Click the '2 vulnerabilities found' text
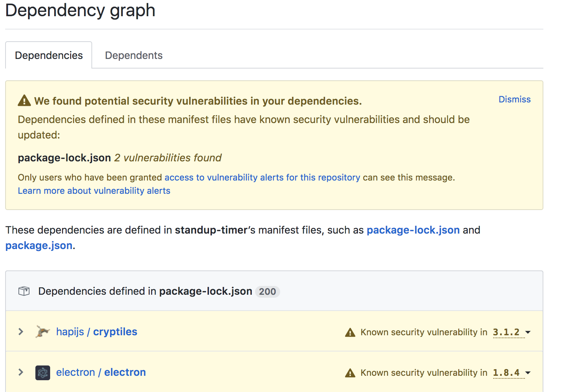 tap(168, 158)
